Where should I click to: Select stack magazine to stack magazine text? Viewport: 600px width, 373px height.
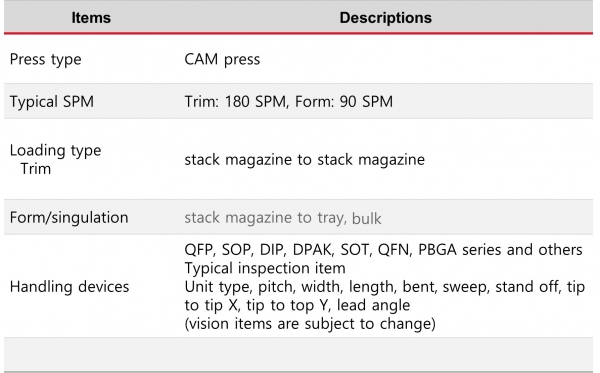tap(305, 160)
